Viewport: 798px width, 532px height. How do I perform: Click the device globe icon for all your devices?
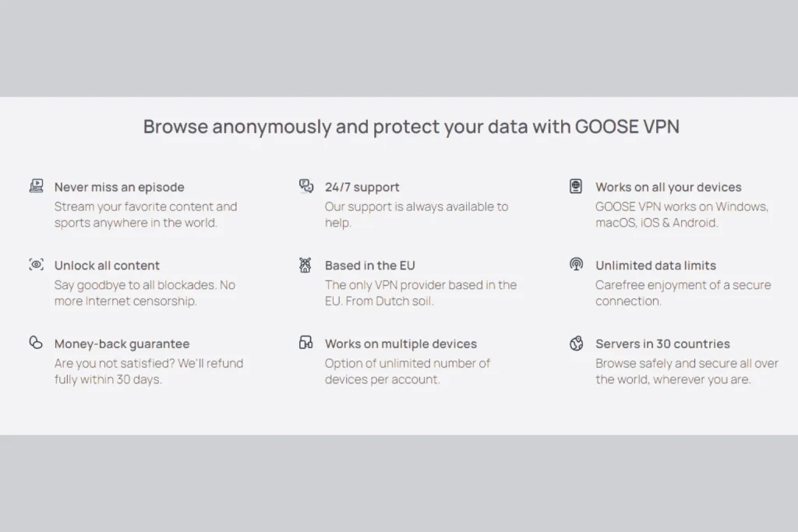(x=576, y=186)
